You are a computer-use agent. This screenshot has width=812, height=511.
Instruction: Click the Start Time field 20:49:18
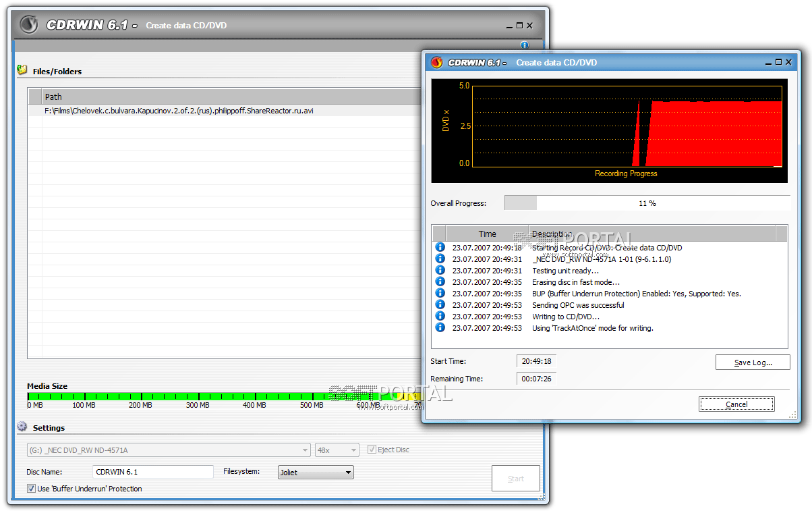tap(537, 361)
